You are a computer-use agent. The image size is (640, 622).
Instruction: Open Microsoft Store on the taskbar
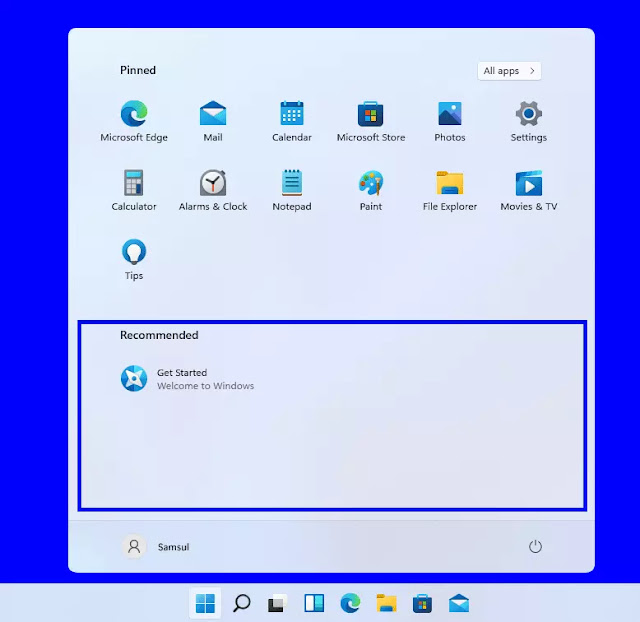coord(422,603)
